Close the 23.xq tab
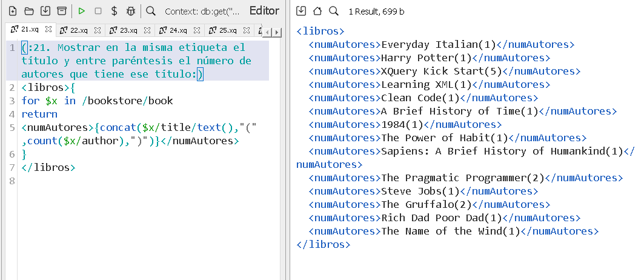Viewport: 644px width, 280px height. [147, 30]
